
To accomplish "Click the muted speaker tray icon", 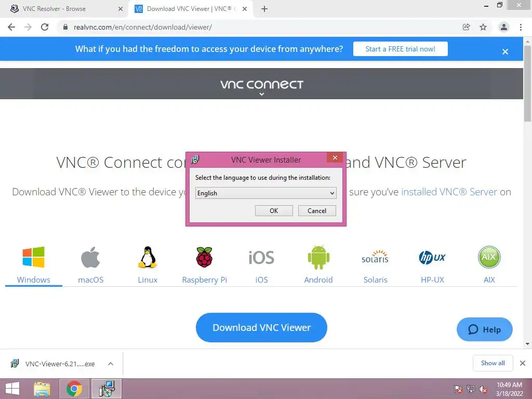I will pos(483,389).
